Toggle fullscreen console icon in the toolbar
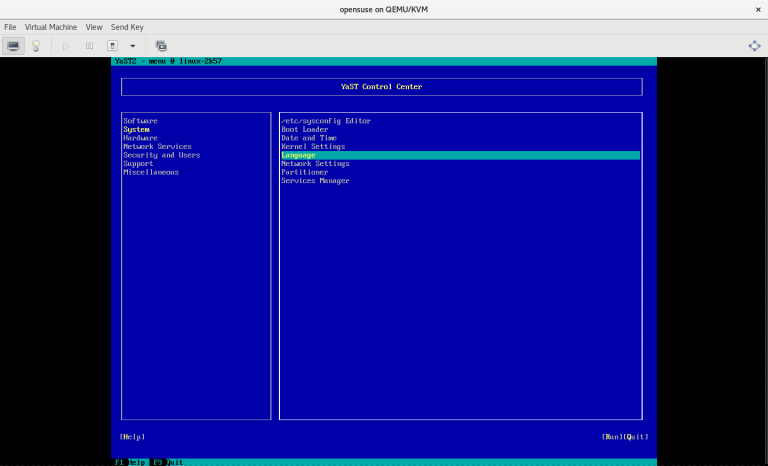Screen dimensions: 768x466 tap(754, 46)
